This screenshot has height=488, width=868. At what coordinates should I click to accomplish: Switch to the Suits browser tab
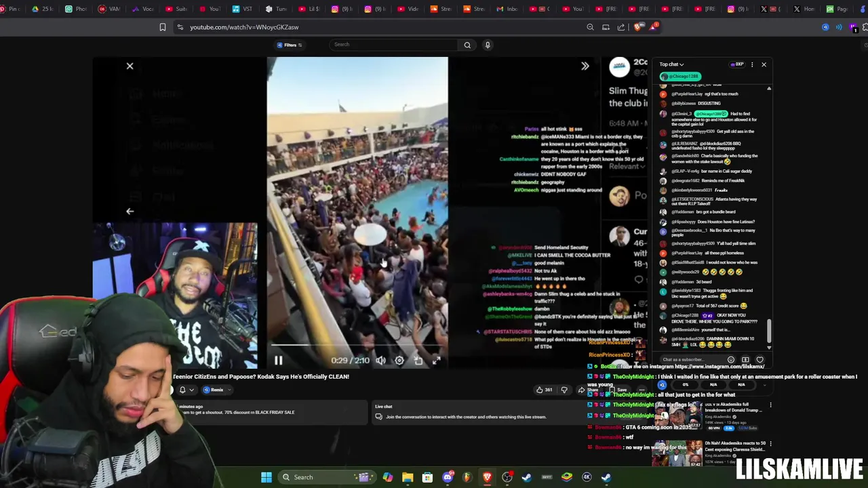point(176,9)
